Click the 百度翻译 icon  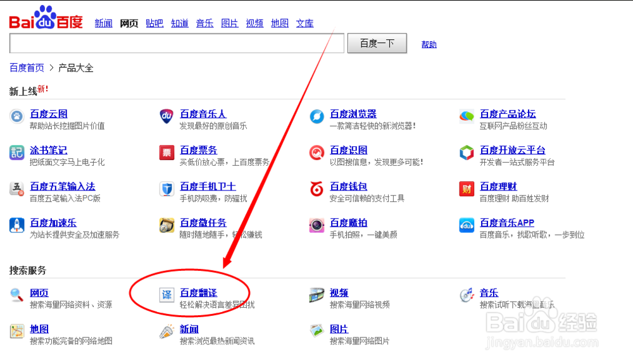point(166,295)
